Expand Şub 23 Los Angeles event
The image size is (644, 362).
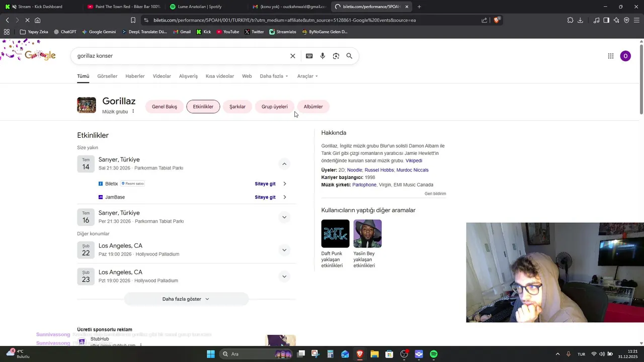click(x=284, y=277)
